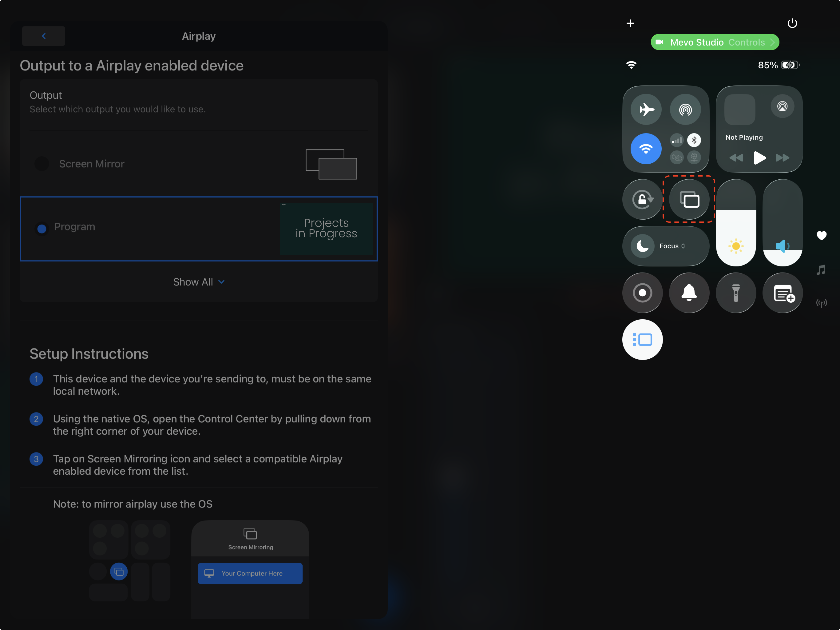Toggle Bluetooth in the connectivity cluster
The width and height of the screenshot is (840, 630).
coord(694,140)
